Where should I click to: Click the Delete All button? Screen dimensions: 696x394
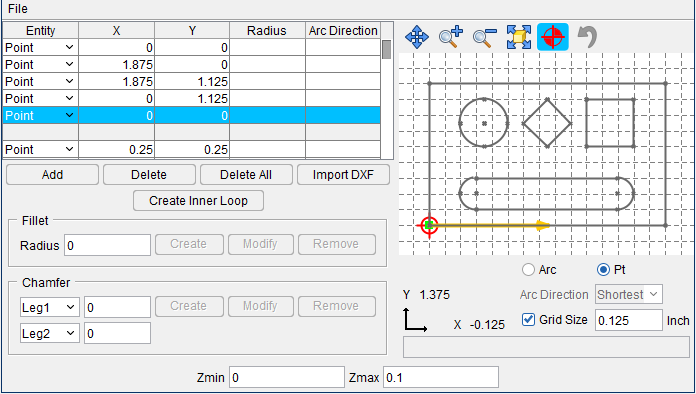tap(246, 174)
